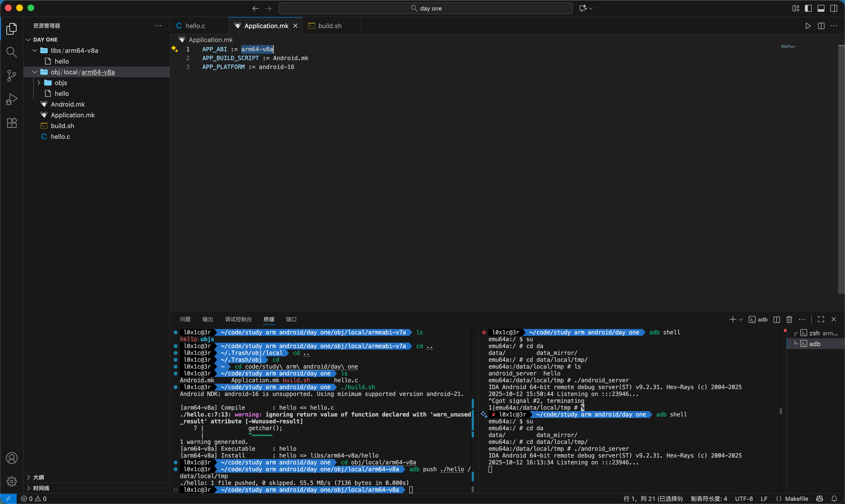
Task: Open the Extensions view
Action: coord(11,123)
